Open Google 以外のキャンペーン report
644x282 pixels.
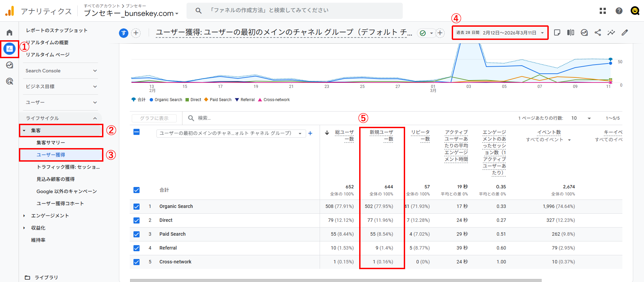coord(67,191)
